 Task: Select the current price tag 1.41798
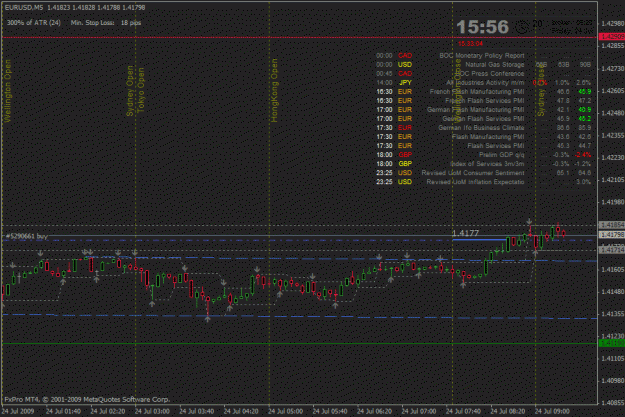612,235
